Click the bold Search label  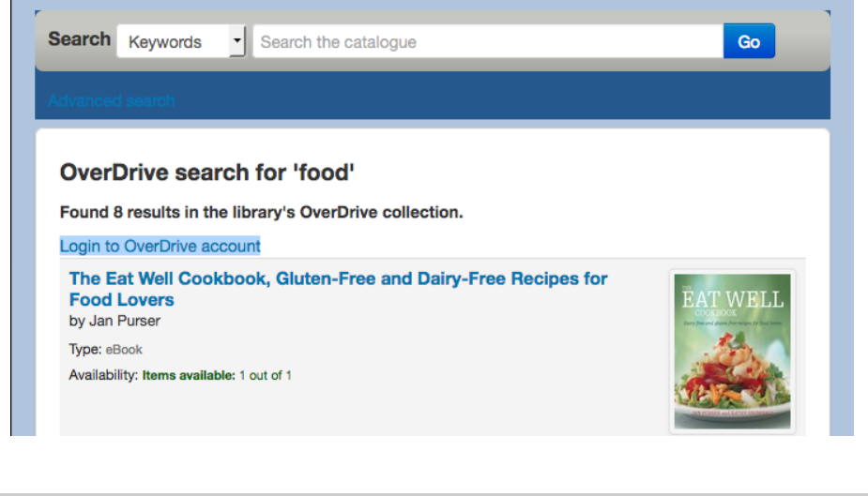click(x=80, y=39)
